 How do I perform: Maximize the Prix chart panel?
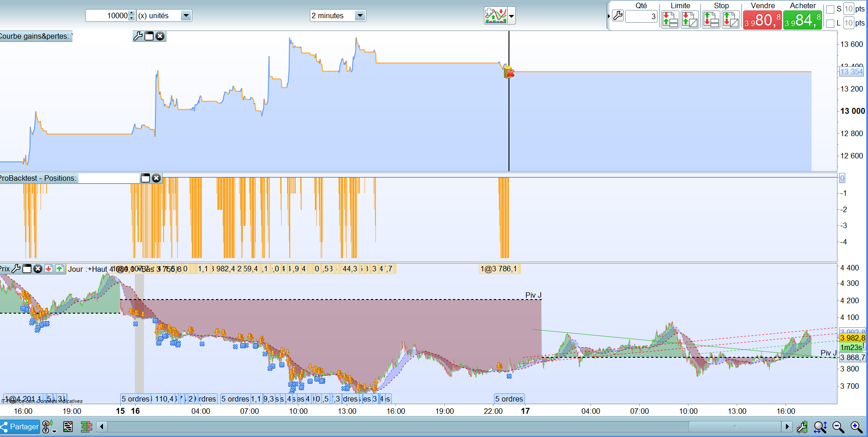[27, 269]
